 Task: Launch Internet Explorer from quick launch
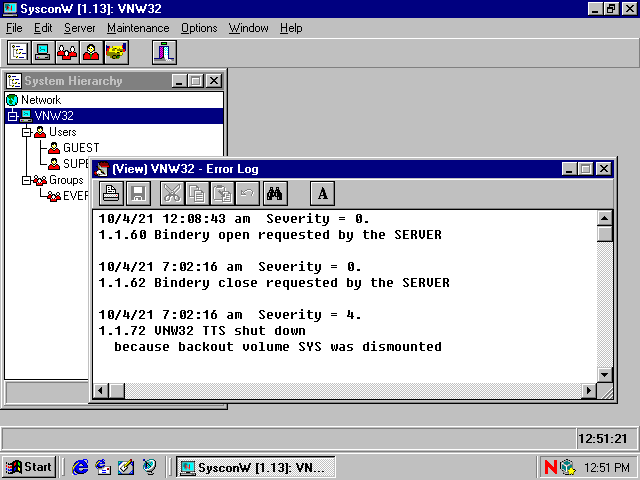[80, 467]
